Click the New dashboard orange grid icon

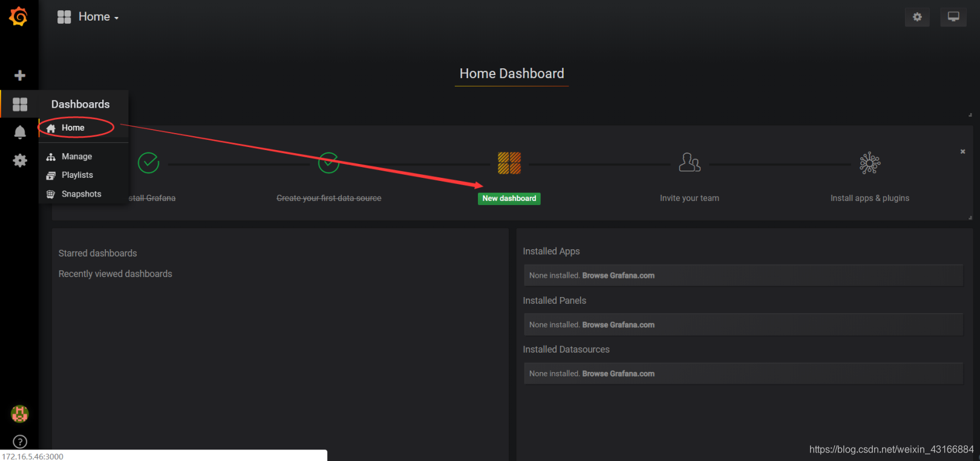(x=509, y=163)
